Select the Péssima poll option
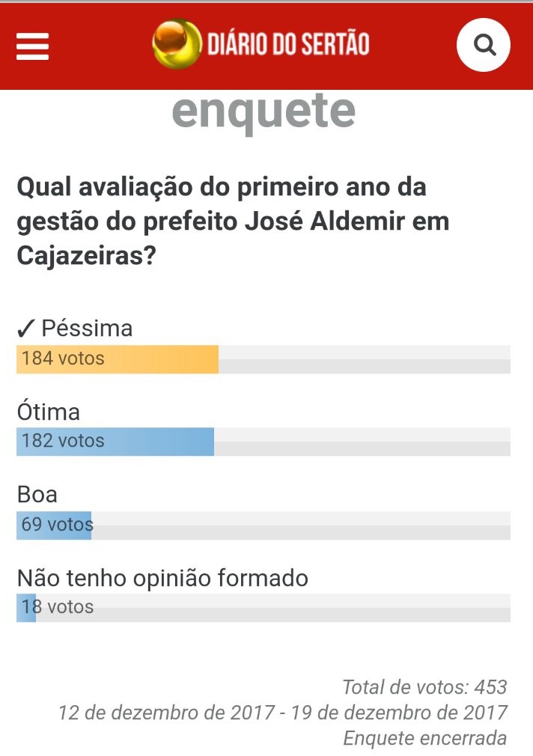Screen dimensions: 533x756 pyautogui.click(x=86, y=329)
